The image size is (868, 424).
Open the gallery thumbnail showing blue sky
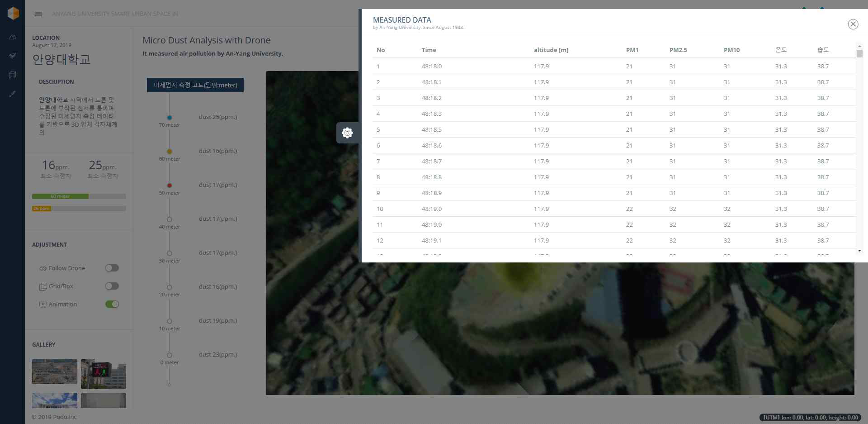(55, 400)
